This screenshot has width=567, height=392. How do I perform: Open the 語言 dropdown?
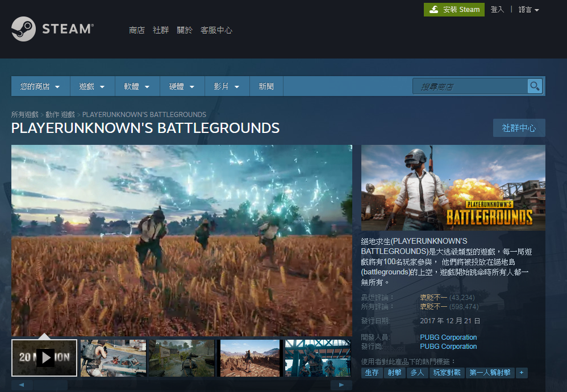pos(528,10)
